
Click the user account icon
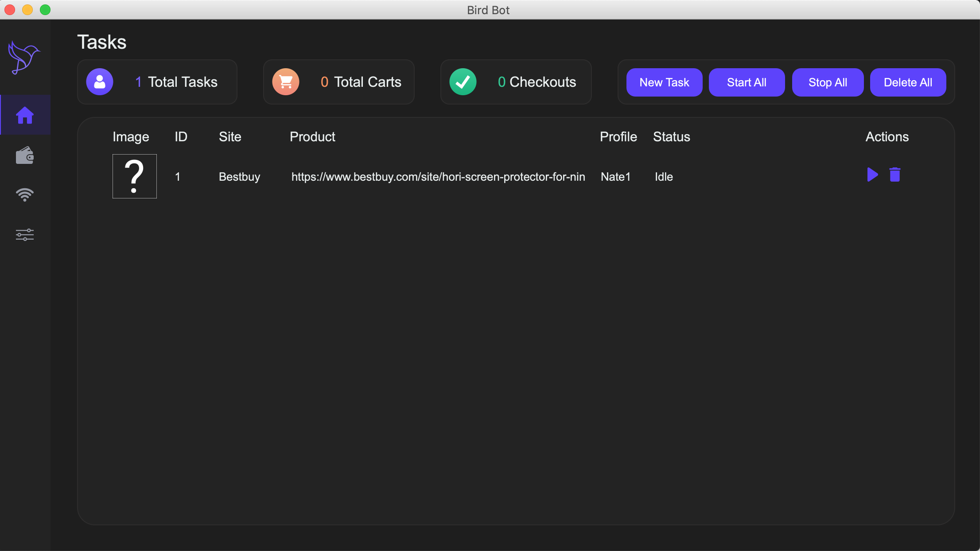click(100, 82)
